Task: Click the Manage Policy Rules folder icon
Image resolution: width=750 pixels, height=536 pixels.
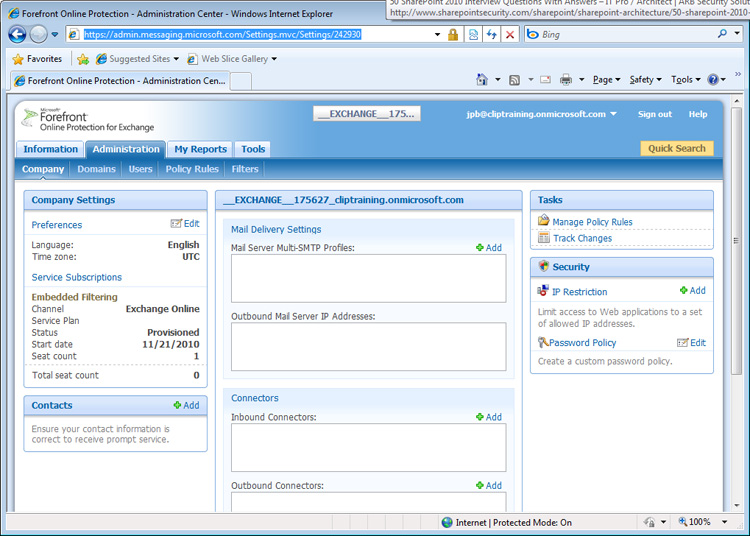Action: click(544, 220)
